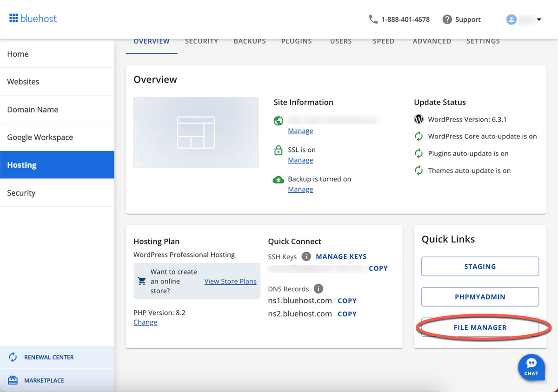The height and width of the screenshot is (392, 558).
Task: Click the info icon next to SSH Keys
Action: 306,256
